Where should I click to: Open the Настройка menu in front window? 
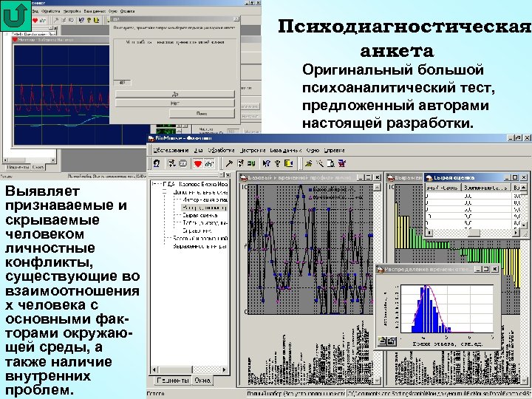253,150
